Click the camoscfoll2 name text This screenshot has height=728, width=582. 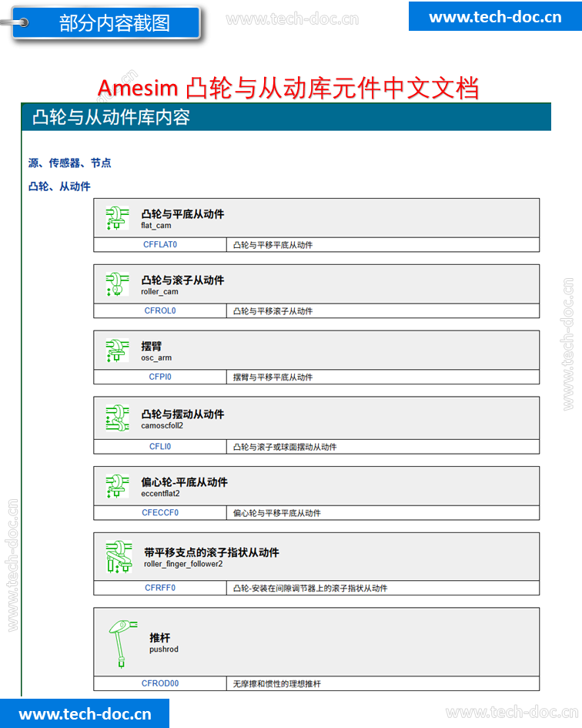click(162, 426)
